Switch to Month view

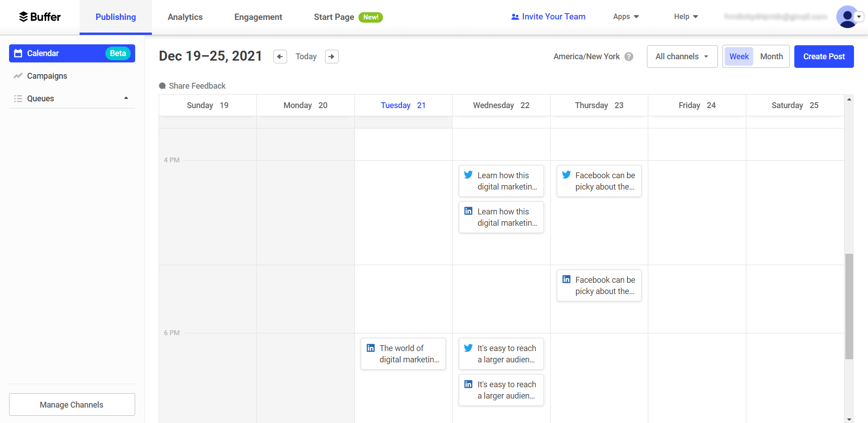pyautogui.click(x=771, y=57)
